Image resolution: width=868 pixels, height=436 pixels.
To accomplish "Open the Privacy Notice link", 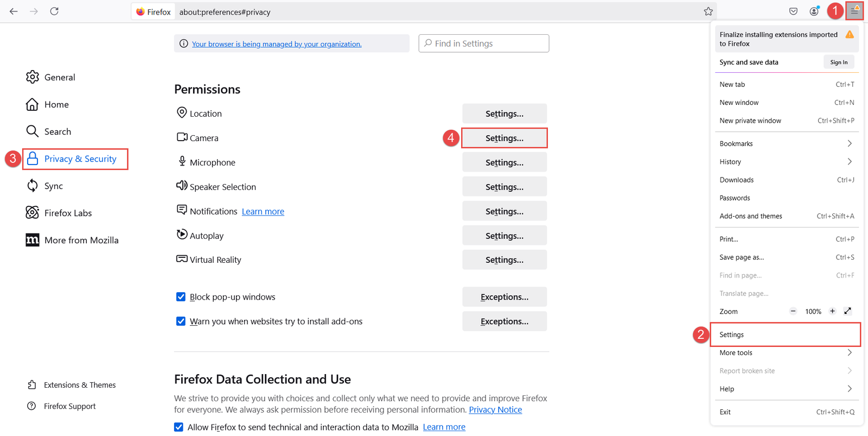I will pos(495,410).
